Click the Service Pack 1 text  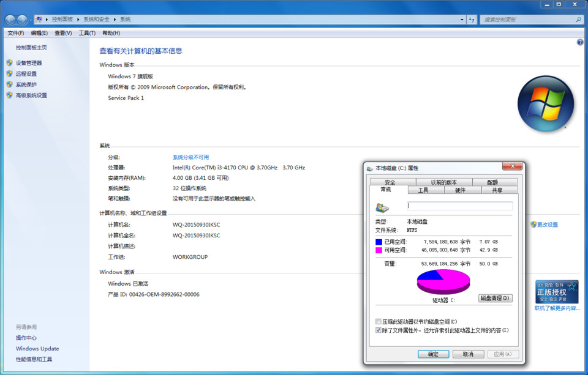point(126,98)
